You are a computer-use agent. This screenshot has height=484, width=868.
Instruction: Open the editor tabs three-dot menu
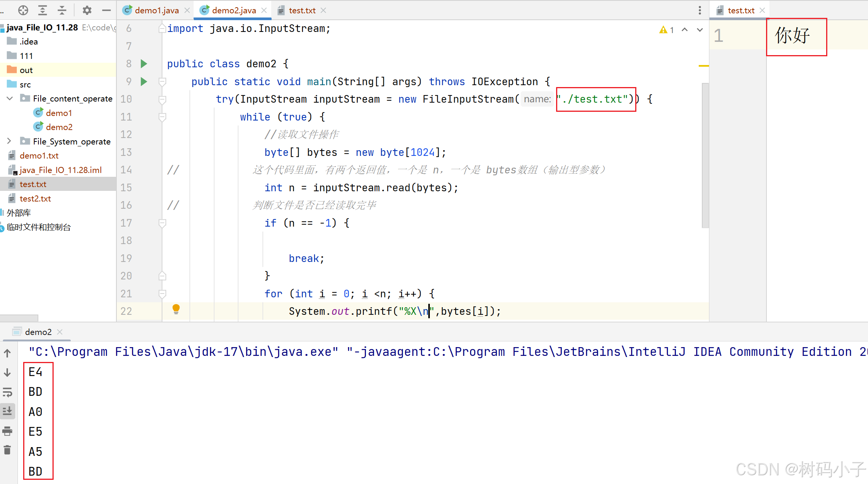pyautogui.click(x=699, y=10)
